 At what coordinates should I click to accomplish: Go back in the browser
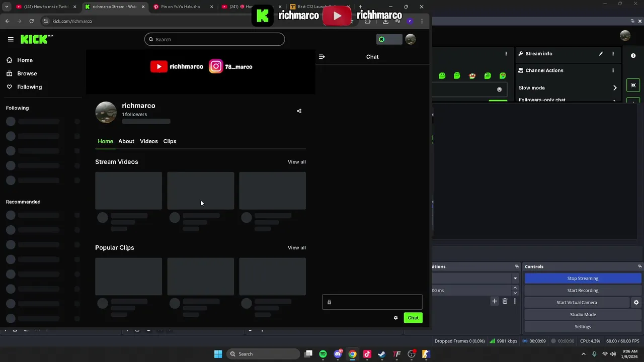point(8,21)
